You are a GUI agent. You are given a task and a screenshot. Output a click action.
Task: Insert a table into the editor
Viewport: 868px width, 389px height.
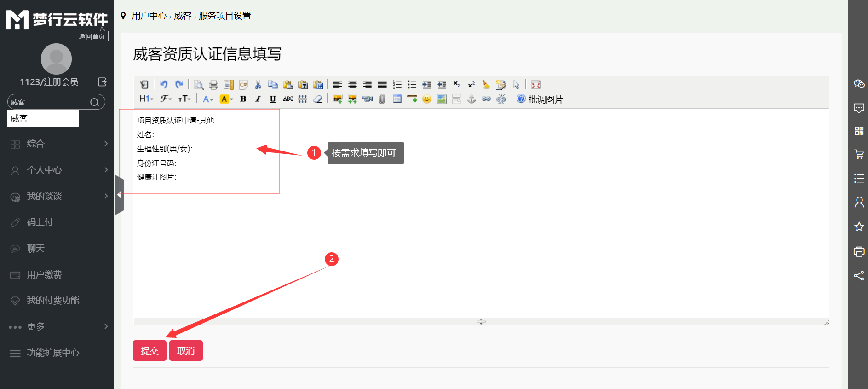click(x=397, y=99)
